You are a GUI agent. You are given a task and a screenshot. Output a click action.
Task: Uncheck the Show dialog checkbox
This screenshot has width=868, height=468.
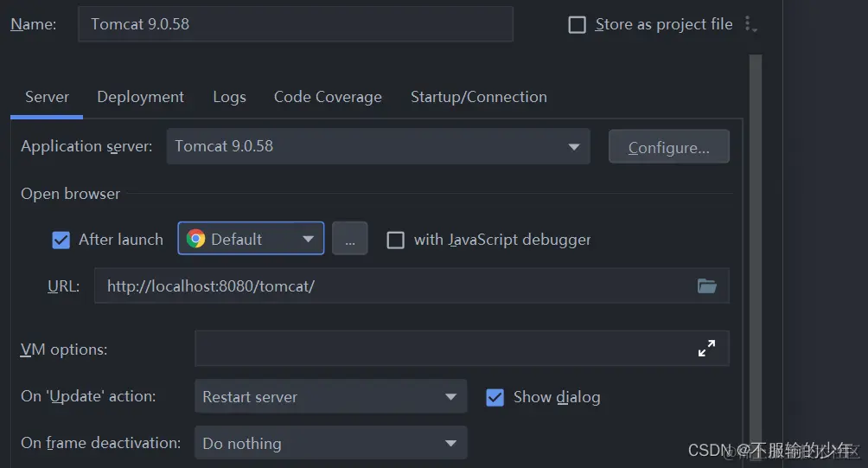click(495, 397)
